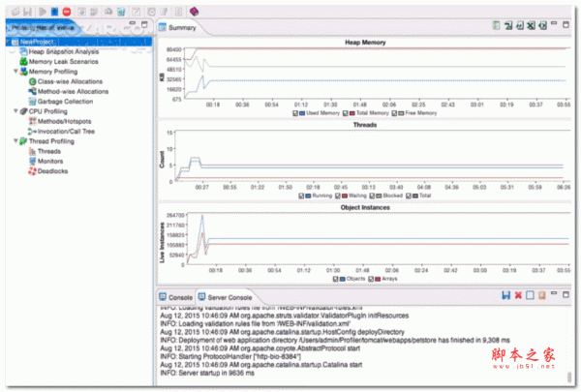The height and width of the screenshot is (392, 581).
Task: Open Class-wise Allocations view
Action: pyautogui.click(x=70, y=81)
